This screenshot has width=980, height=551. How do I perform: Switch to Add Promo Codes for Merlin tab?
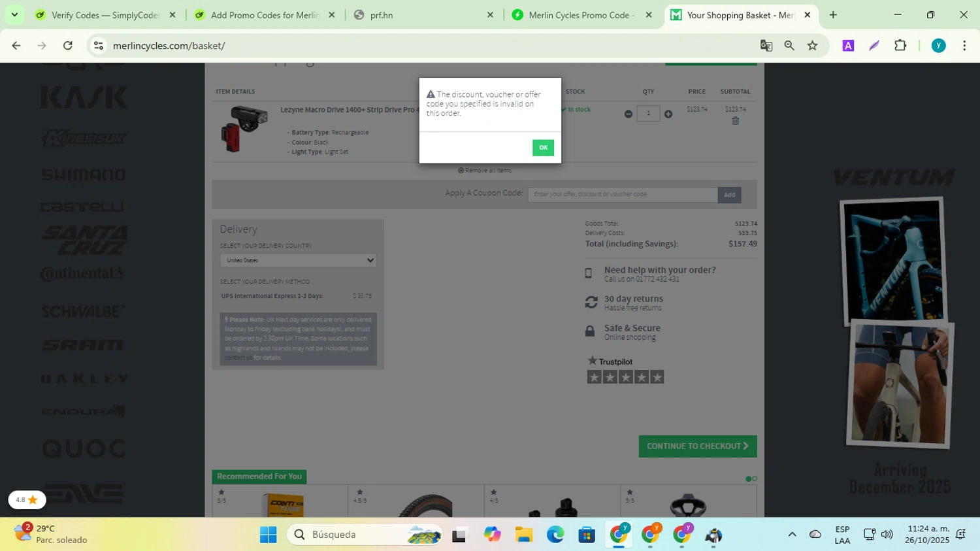pyautogui.click(x=265, y=15)
